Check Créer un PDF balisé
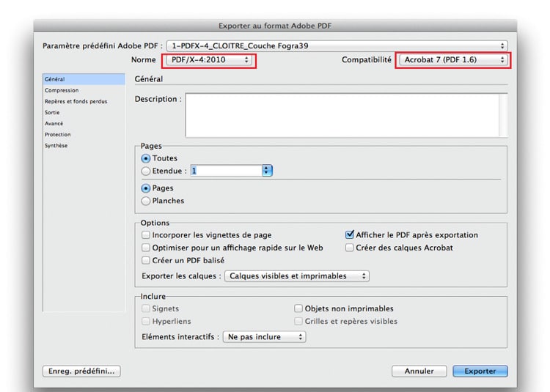This screenshot has width=550, height=392. point(146,260)
